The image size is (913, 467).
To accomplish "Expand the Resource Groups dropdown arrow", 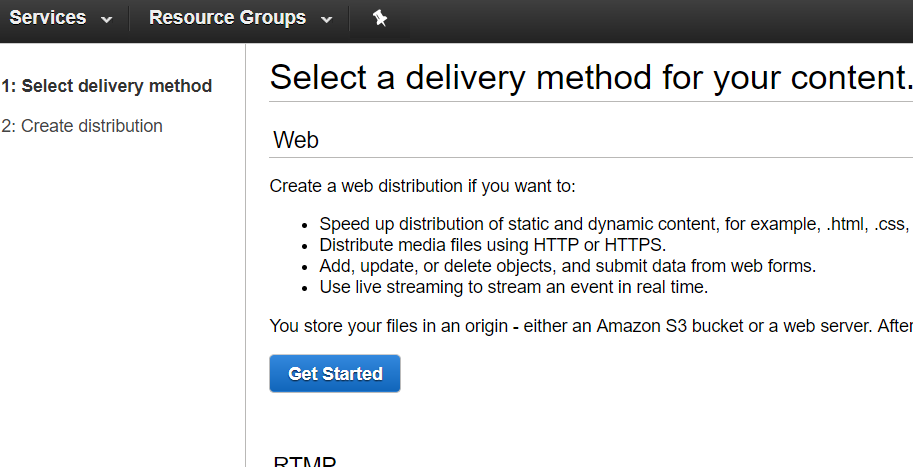I will tap(326, 19).
